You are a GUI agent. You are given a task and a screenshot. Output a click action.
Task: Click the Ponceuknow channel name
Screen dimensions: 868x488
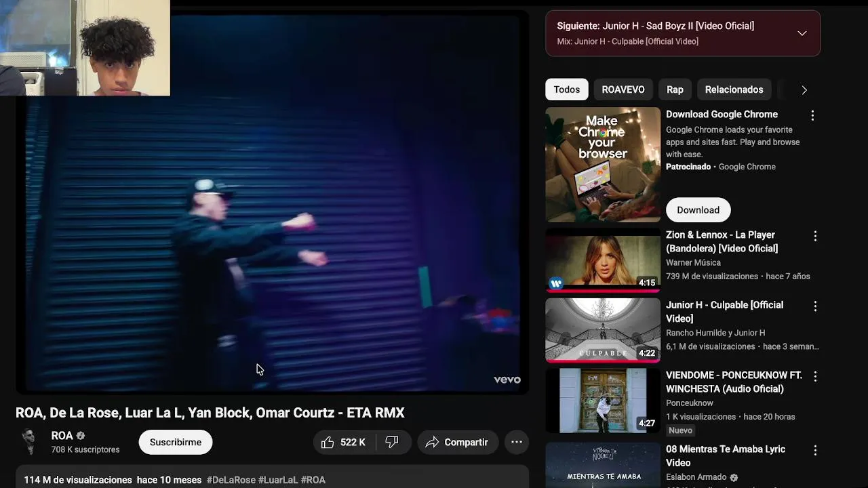tap(690, 403)
